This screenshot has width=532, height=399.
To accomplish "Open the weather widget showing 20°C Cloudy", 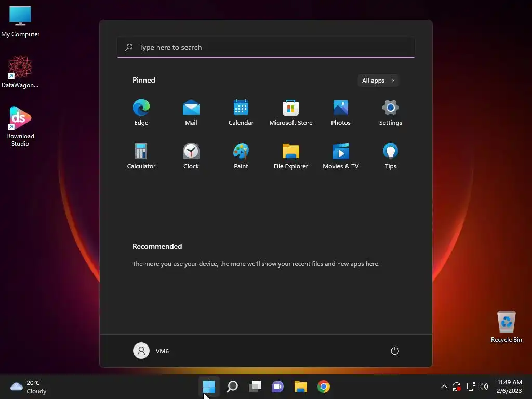I will [x=29, y=387].
